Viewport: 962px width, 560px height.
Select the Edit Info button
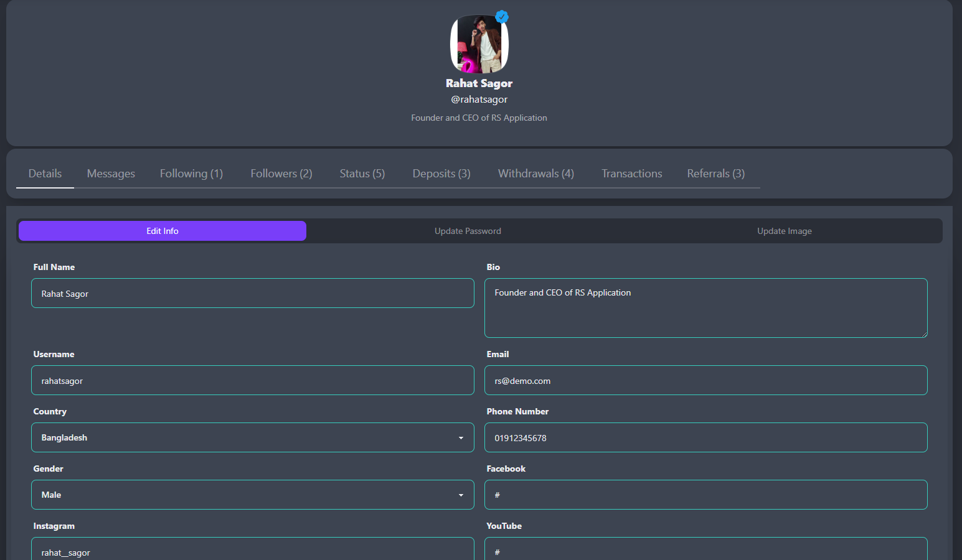[x=162, y=231]
